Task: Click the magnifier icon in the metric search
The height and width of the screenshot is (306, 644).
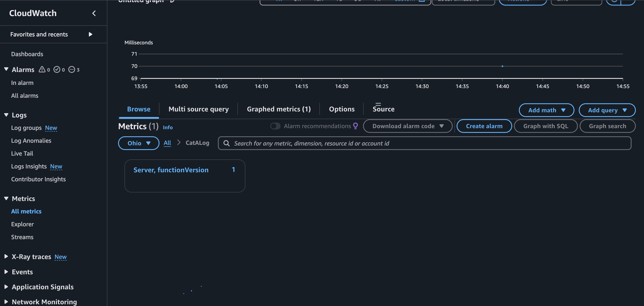Action: (x=226, y=143)
